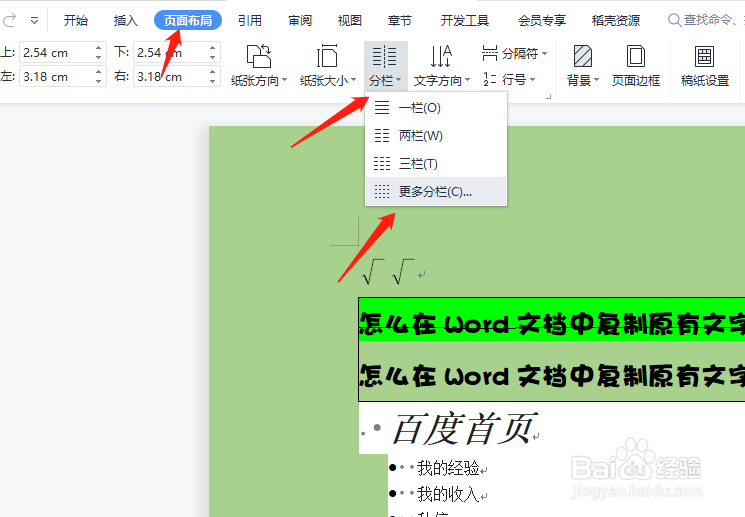745x517 pixels.
Task: Open the 引用 tab
Action: click(250, 20)
